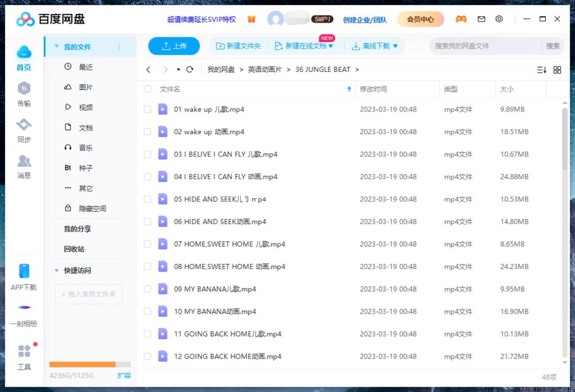Click the storage usage progress bar
Viewport: 575px width, 392px height.
(88, 364)
